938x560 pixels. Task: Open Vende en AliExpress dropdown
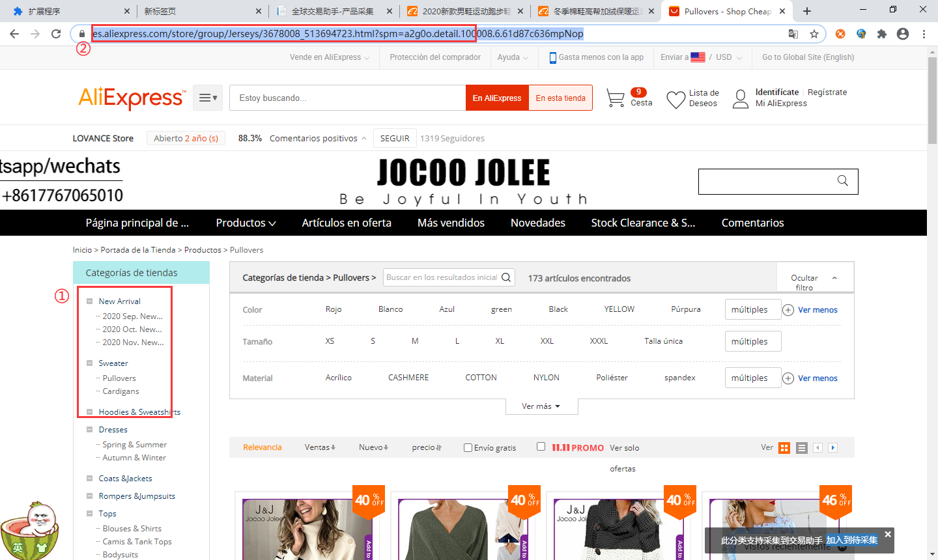[330, 57]
